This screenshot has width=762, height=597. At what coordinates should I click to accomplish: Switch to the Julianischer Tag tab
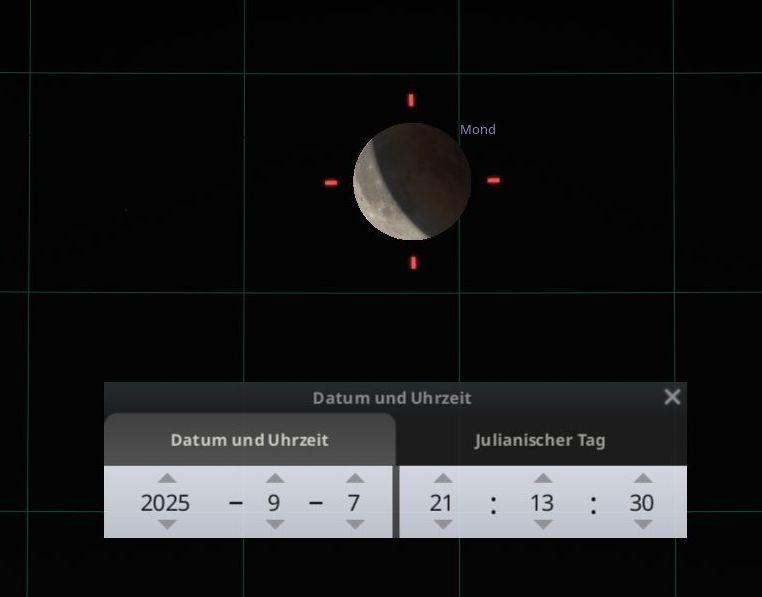[x=539, y=440]
